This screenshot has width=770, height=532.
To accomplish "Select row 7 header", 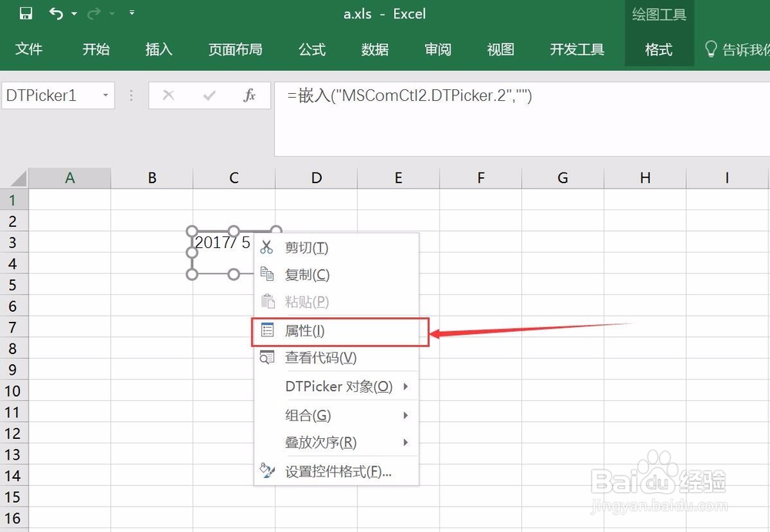I will pyautogui.click(x=14, y=327).
